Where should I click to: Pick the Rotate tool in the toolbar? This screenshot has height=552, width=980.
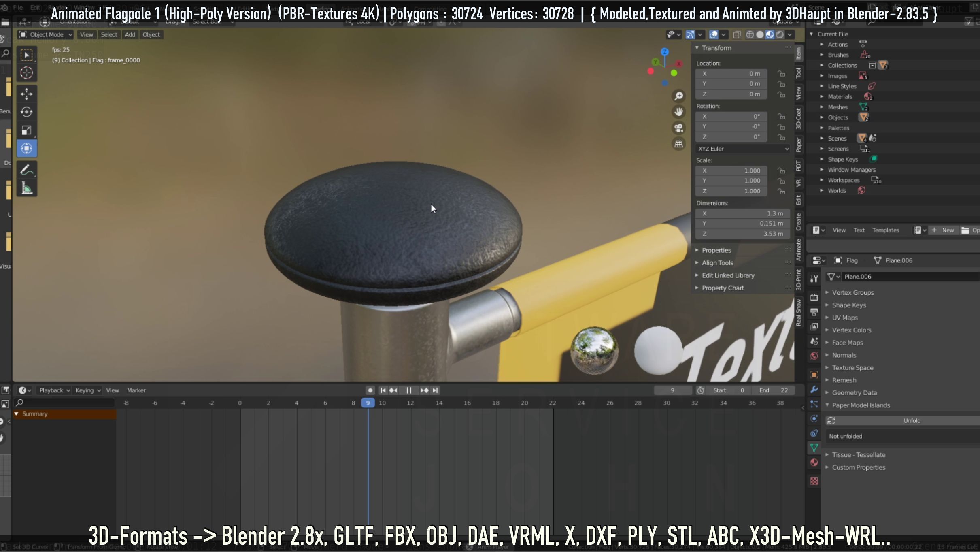point(27,112)
